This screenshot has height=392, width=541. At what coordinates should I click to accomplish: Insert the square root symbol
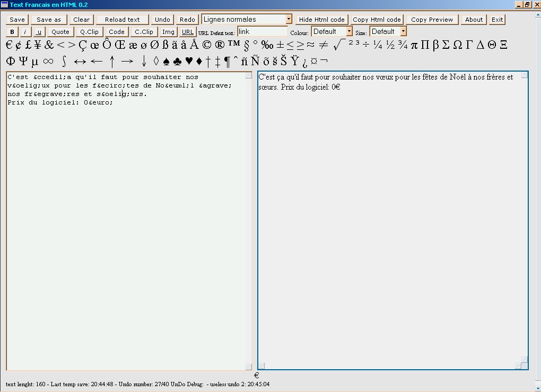point(339,45)
